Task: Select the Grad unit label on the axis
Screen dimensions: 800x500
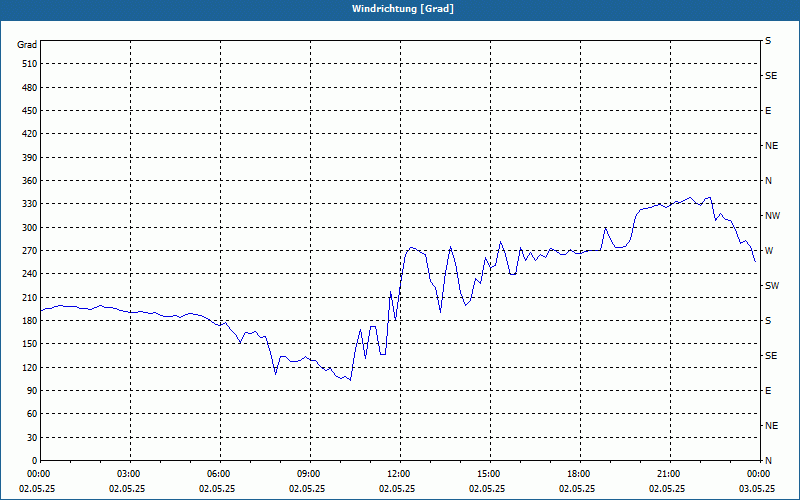Action: 27,45
